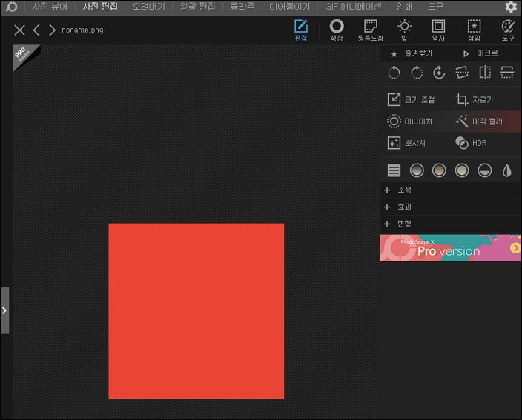Rotate the image counterclockwise
This screenshot has width=522, height=420.
pos(394,73)
